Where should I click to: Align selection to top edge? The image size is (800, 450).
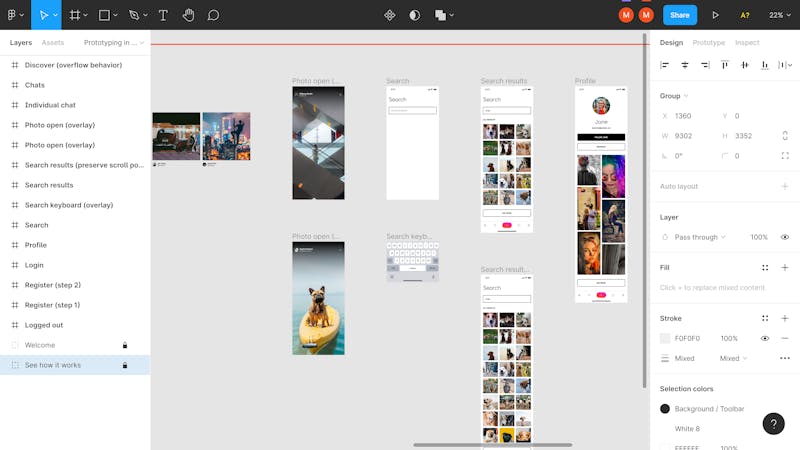(724, 65)
